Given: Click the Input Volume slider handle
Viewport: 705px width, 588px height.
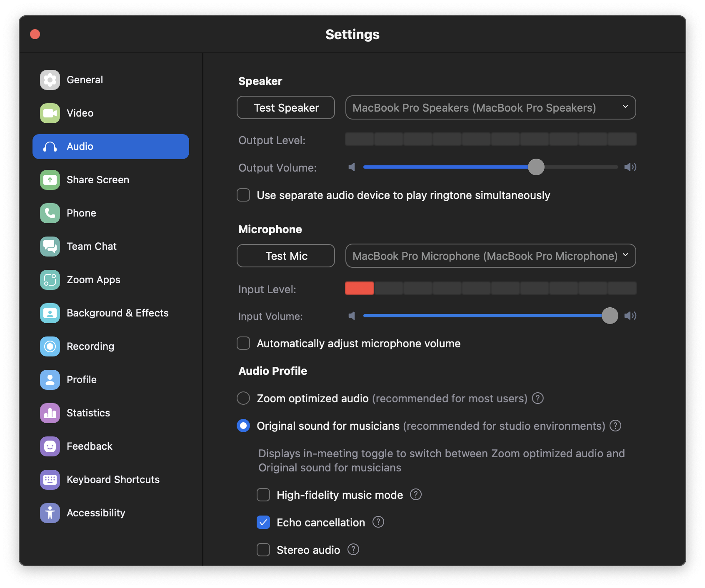Looking at the screenshot, I should point(610,316).
